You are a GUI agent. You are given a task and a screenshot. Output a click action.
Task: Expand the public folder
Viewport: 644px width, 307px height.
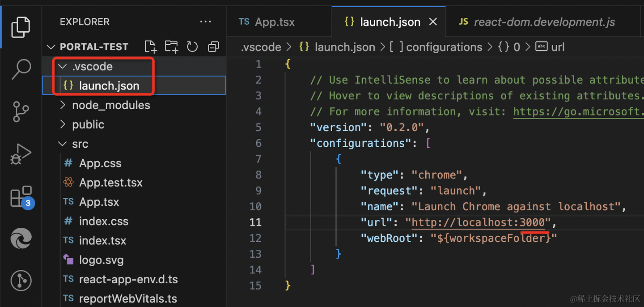(x=88, y=124)
